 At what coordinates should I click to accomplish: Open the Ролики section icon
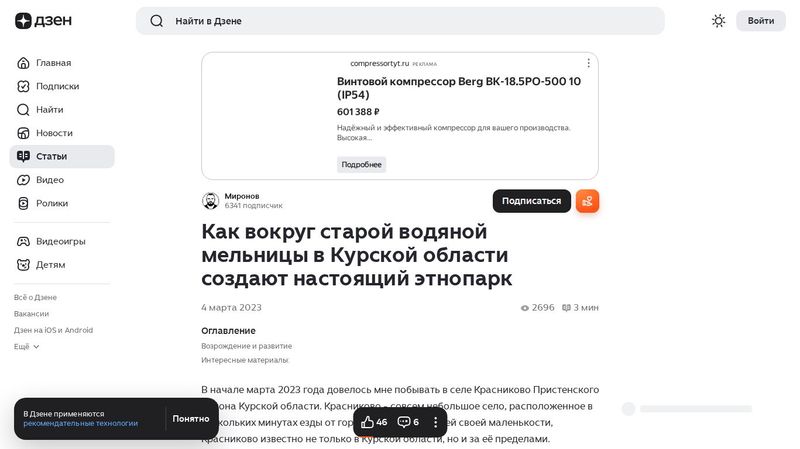24,203
